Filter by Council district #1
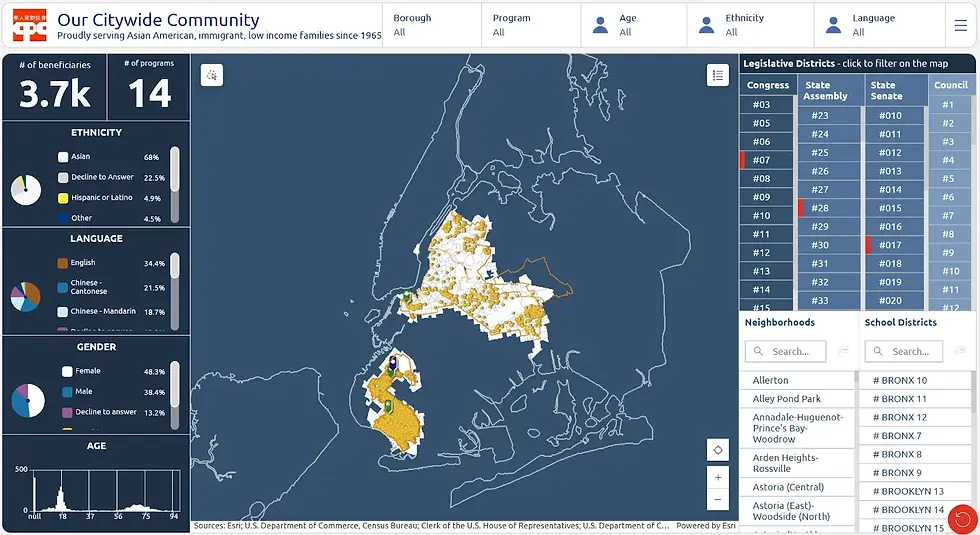The height and width of the screenshot is (535, 980). (951, 104)
